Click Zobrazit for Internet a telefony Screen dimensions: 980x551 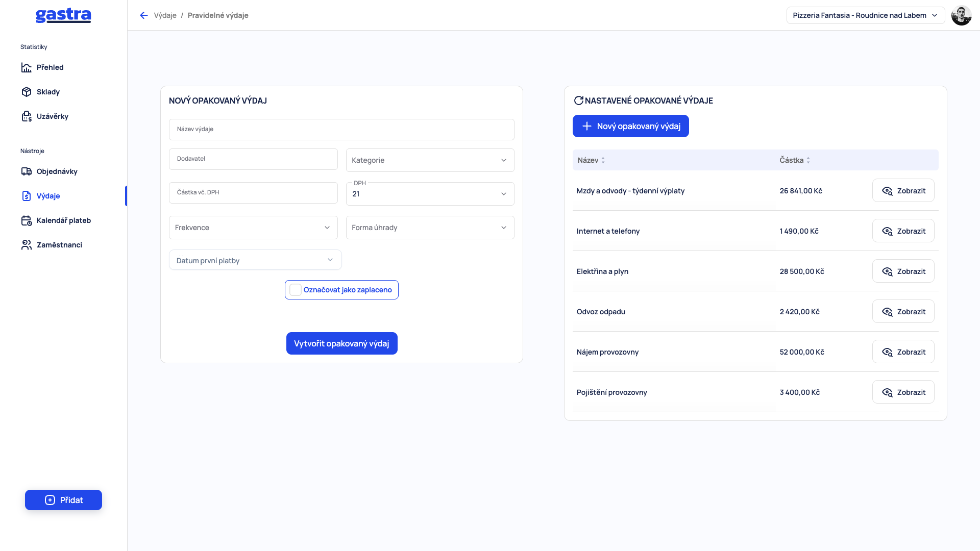903,231
